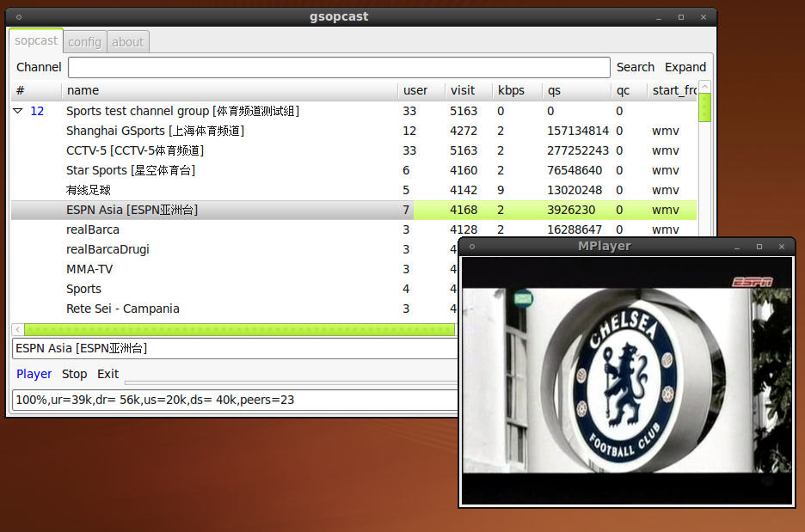805x532 pixels.
Task: Open the gsopcast window menu dot
Action: click(x=19, y=17)
